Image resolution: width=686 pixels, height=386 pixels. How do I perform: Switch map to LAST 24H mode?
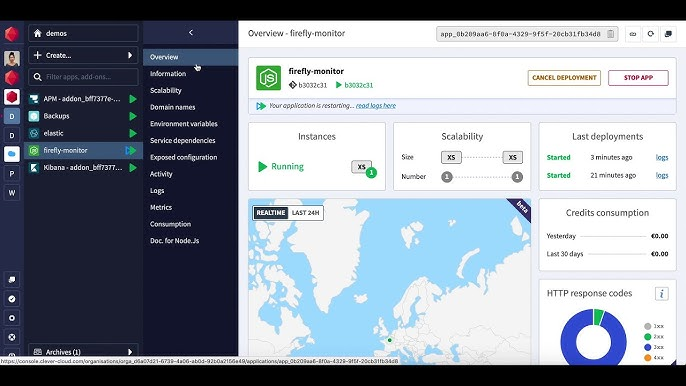pos(305,213)
